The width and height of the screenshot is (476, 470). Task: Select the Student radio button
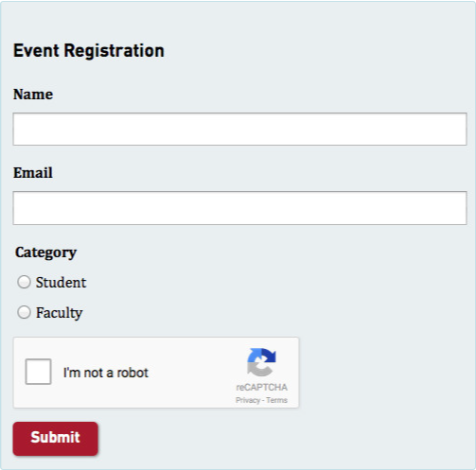(x=24, y=282)
